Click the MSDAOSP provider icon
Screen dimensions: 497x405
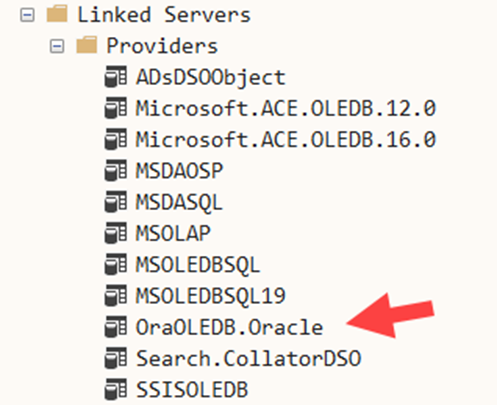(116, 170)
